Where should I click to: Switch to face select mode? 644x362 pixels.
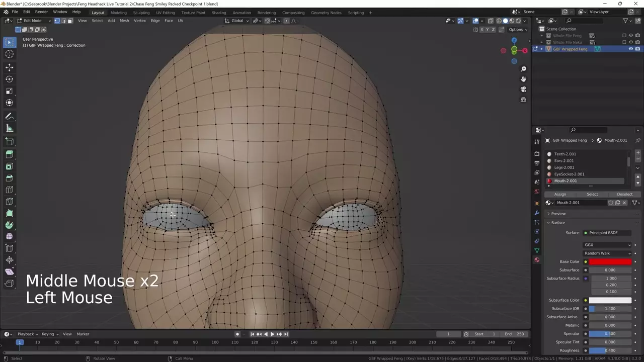(70, 21)
